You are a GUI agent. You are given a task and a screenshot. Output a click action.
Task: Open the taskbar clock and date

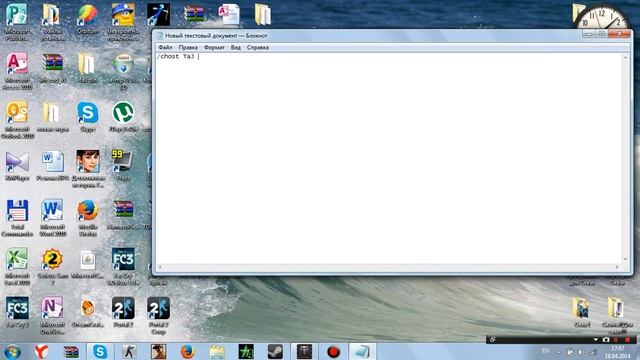pyautogui.click(x=618, y=352)
